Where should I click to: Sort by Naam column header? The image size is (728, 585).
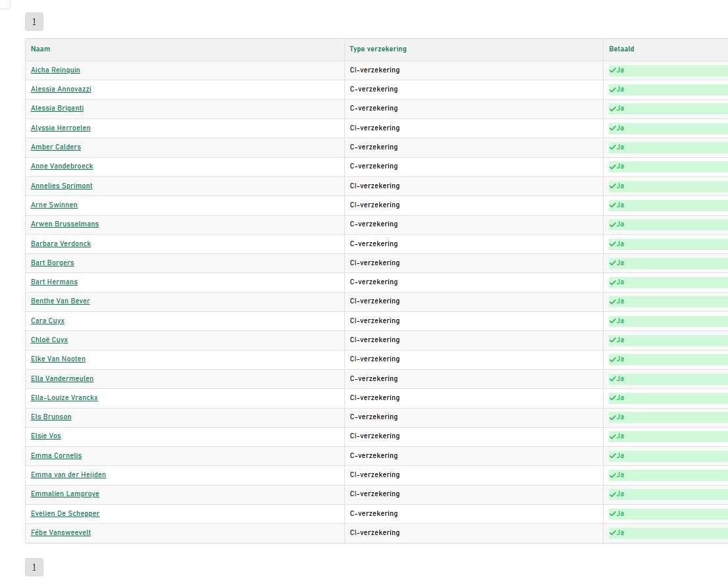point(41,49)
